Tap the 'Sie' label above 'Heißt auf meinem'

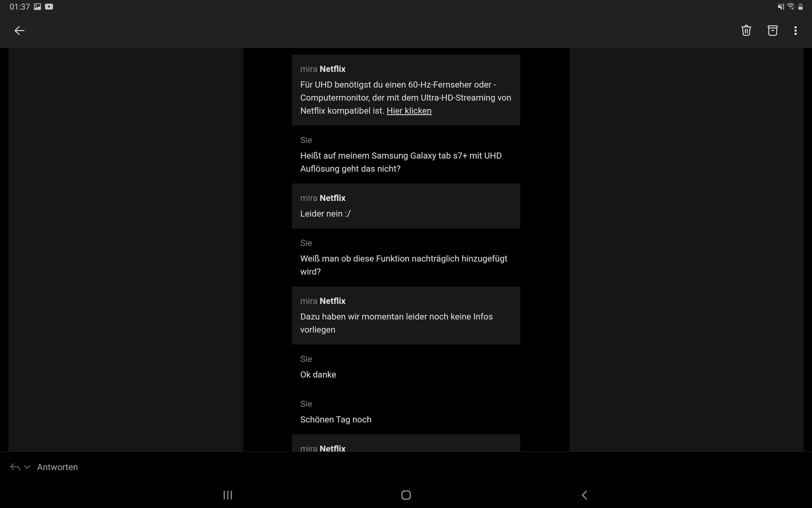[x=306, y=140]
